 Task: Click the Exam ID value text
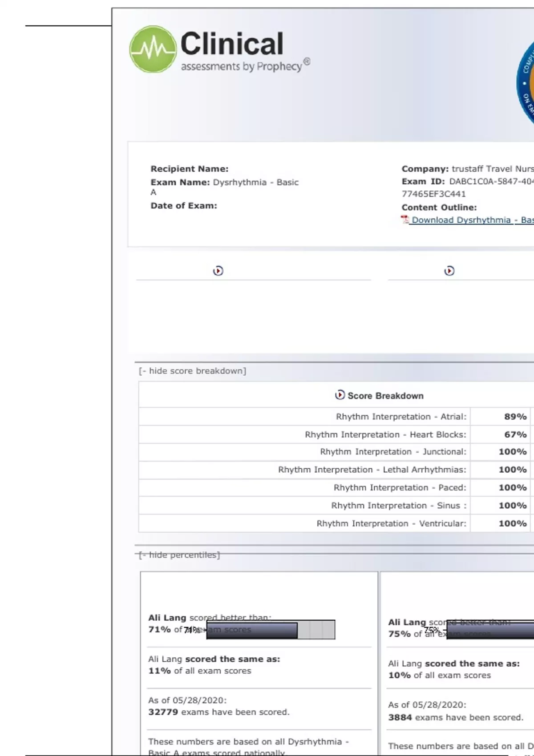[489, 181]
